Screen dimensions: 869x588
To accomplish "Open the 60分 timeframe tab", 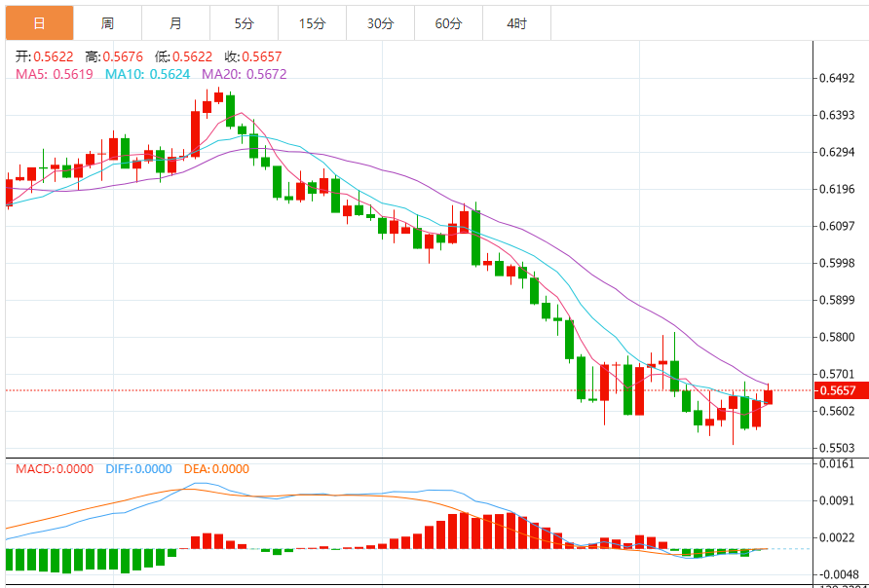I will tap(448, 23).
